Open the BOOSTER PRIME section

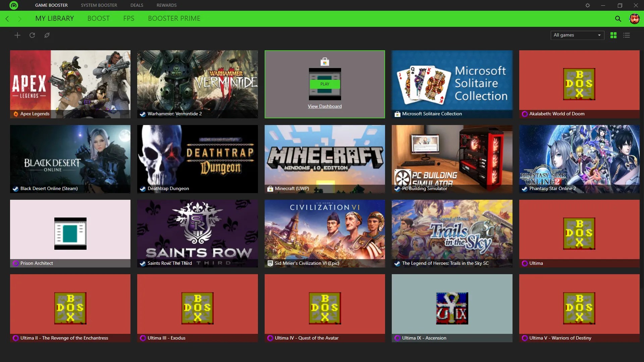(174, 19)
